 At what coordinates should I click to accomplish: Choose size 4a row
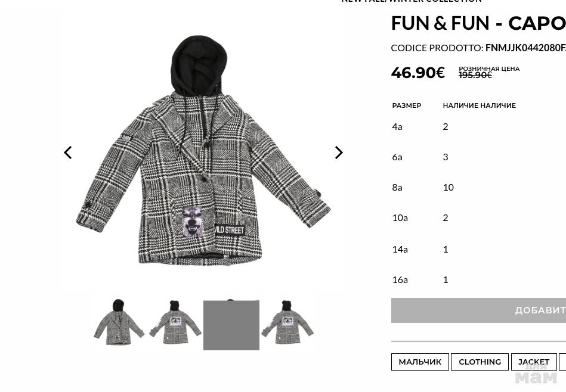pyautogui.click(x=479, y=126)
